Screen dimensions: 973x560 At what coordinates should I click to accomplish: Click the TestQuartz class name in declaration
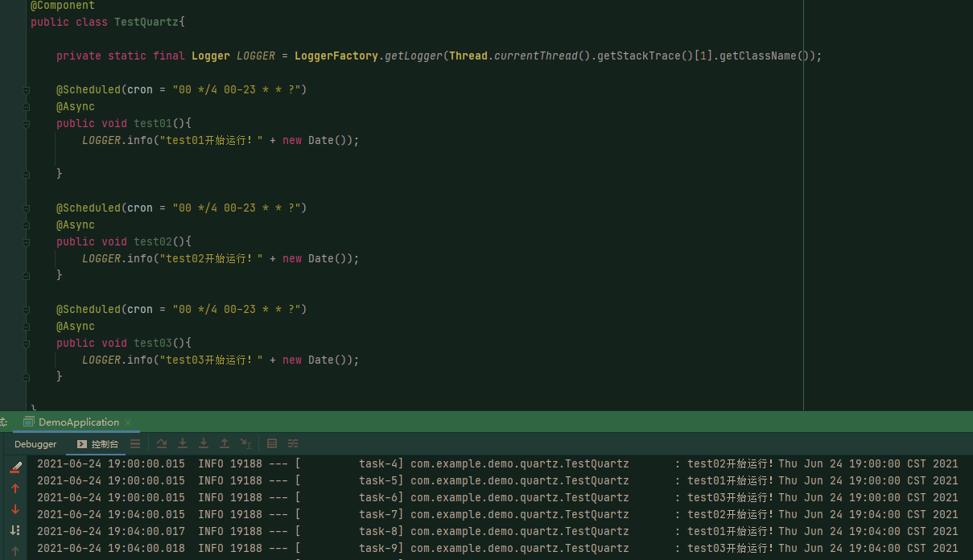tap(146, 22)
